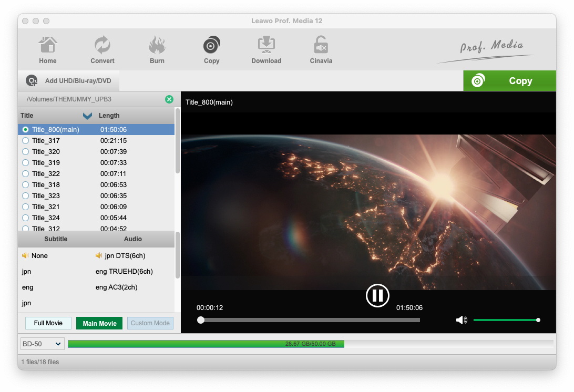This screenshot has height=392, width=574.
Task: Select the Title_324 radio button
Action: click(x=25, y=218)
